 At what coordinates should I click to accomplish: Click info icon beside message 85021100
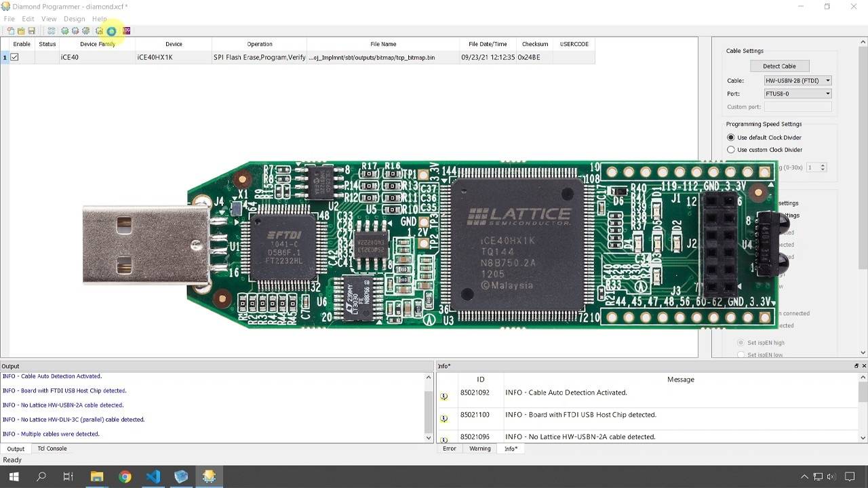pos(444,418)
